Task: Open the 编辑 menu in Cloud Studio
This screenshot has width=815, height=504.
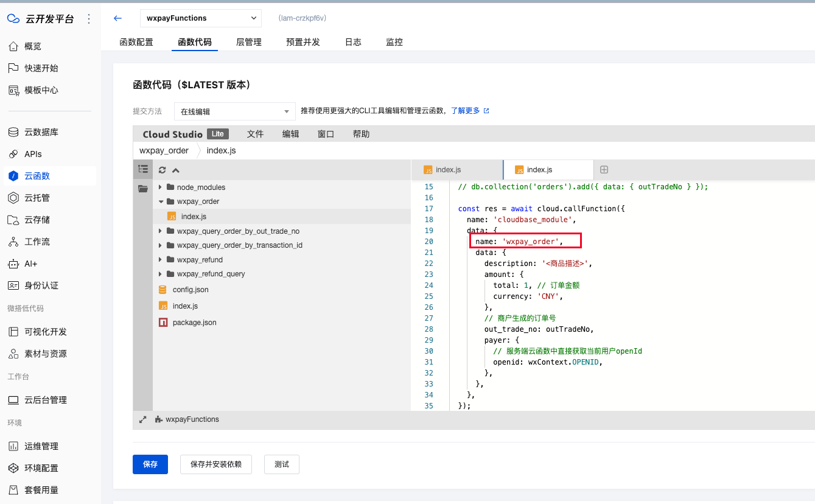Action: (290, 134)
